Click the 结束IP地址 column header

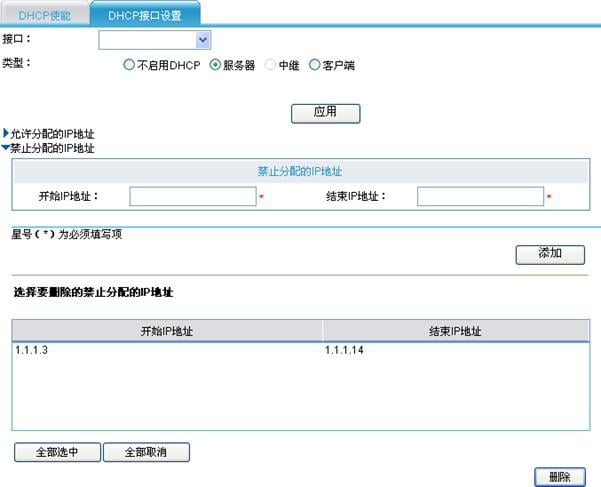(456, 331)
